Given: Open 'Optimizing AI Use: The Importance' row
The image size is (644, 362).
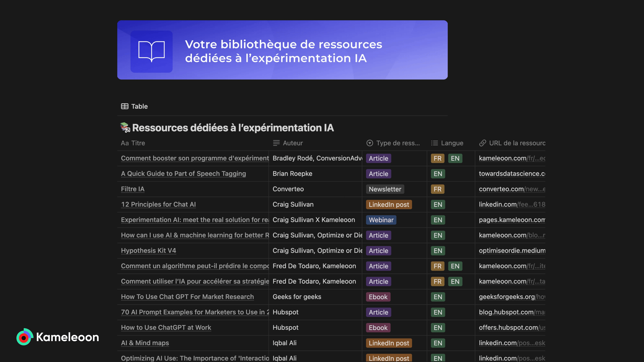Looking at the screenshot, I should [x=195, y=358].
